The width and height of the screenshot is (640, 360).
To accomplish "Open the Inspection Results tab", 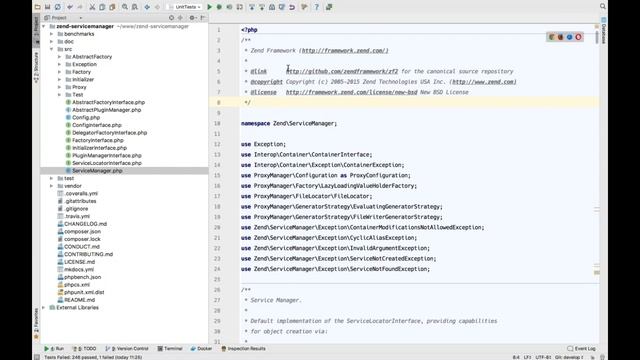I will pos(244,349).
